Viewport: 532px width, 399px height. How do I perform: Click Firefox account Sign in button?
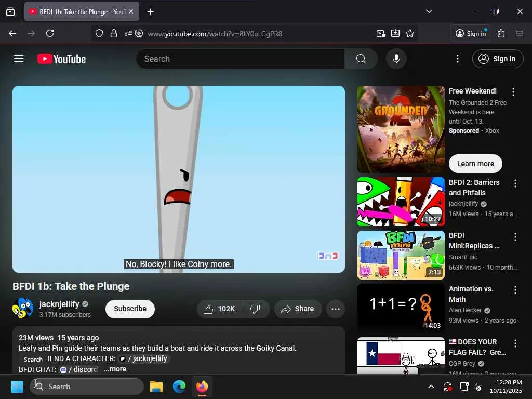point(471,33)
